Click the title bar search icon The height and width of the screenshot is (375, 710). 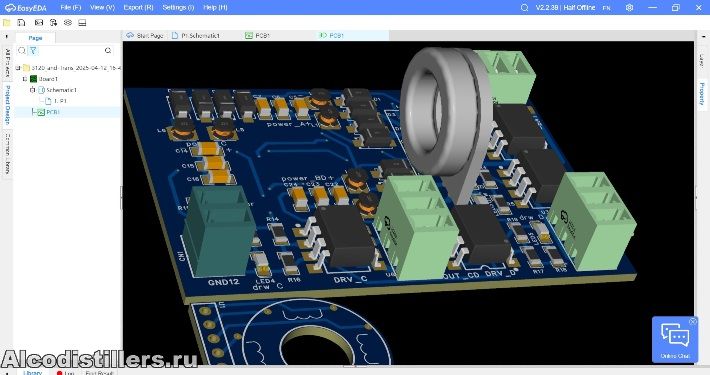coord(524,7)
